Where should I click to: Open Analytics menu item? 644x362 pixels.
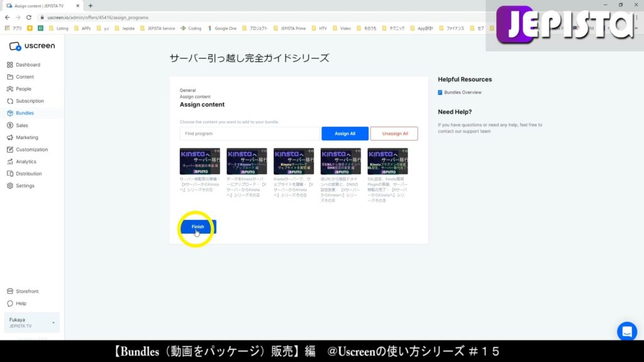pyautogui.click(x=26, y=162)
